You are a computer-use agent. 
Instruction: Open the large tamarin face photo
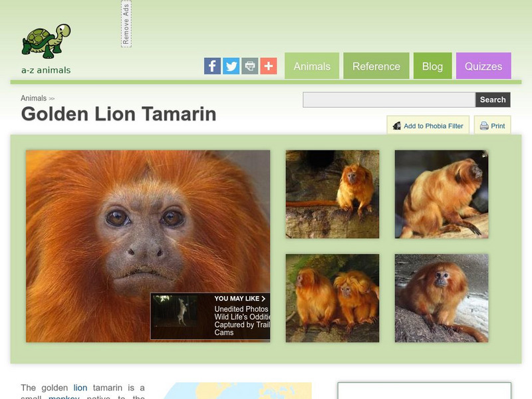coord(148,246)
